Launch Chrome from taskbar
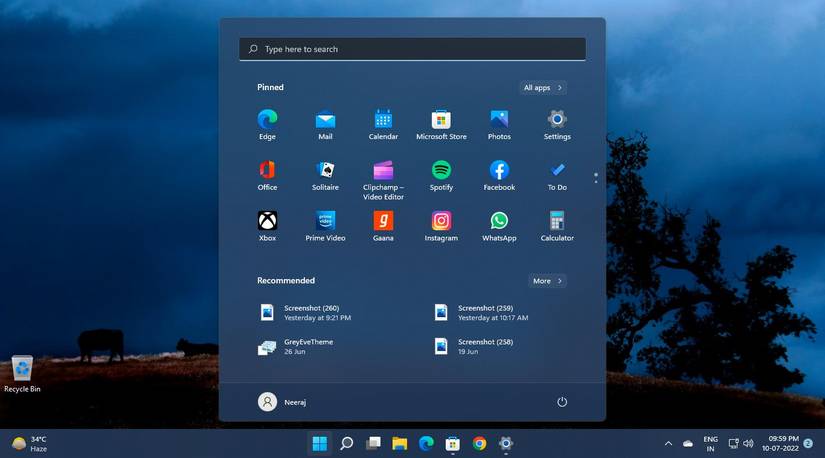The width and height of the screenshot is (825, 458). tap(479, 444)
